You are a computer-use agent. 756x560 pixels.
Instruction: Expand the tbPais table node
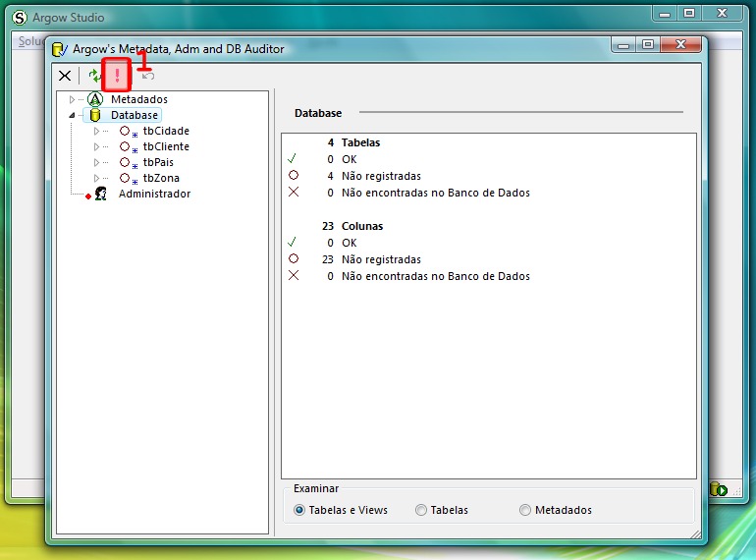coord(96,162)
